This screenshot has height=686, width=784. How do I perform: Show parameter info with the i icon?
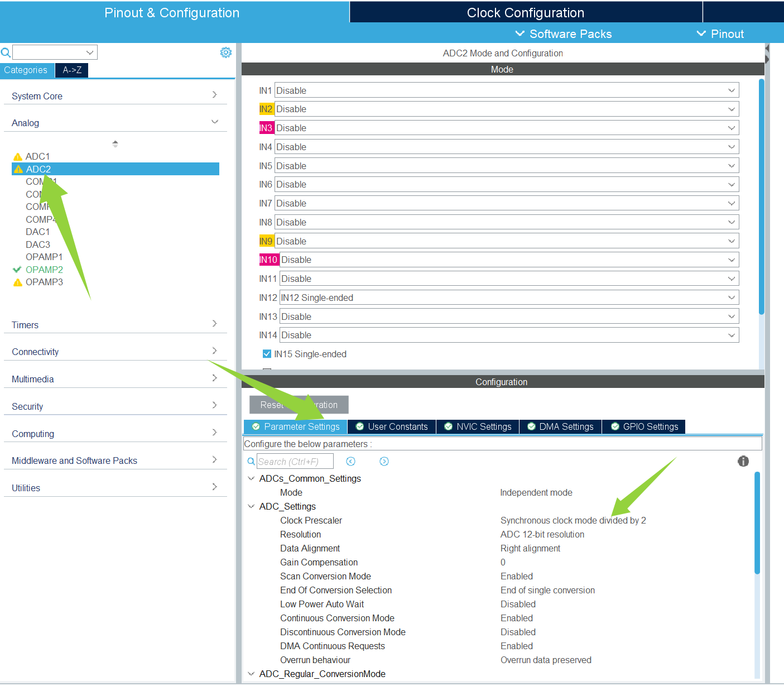pos(743,461)
